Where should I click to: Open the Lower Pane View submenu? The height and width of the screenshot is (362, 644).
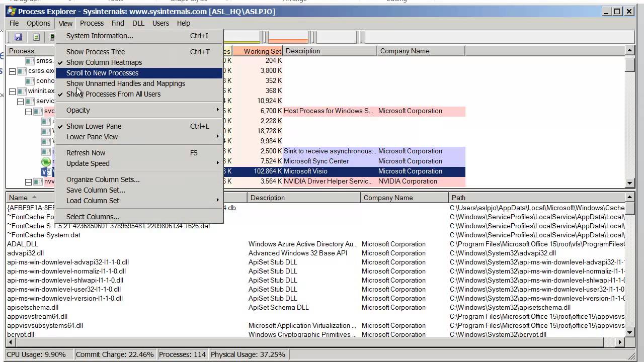[139, 137]
